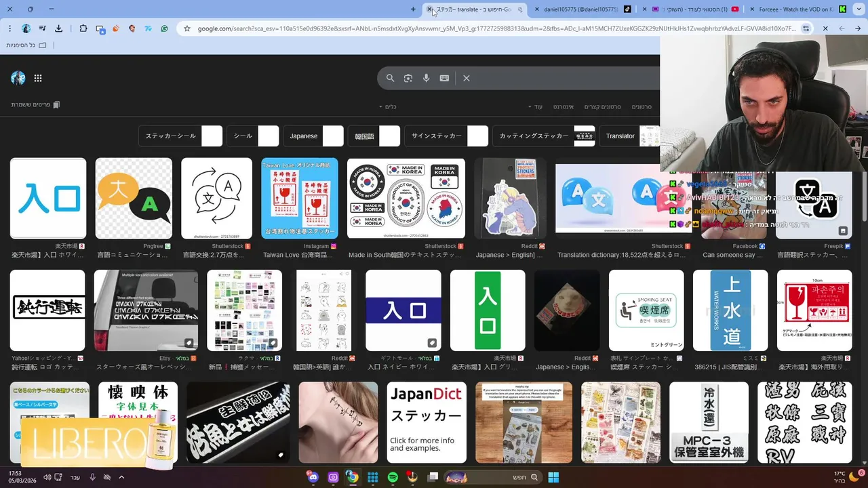This screenshot has width=868, height=488.
Task: Open Chrome profile avatar in toolbar
Action: (x=26, y=28)
